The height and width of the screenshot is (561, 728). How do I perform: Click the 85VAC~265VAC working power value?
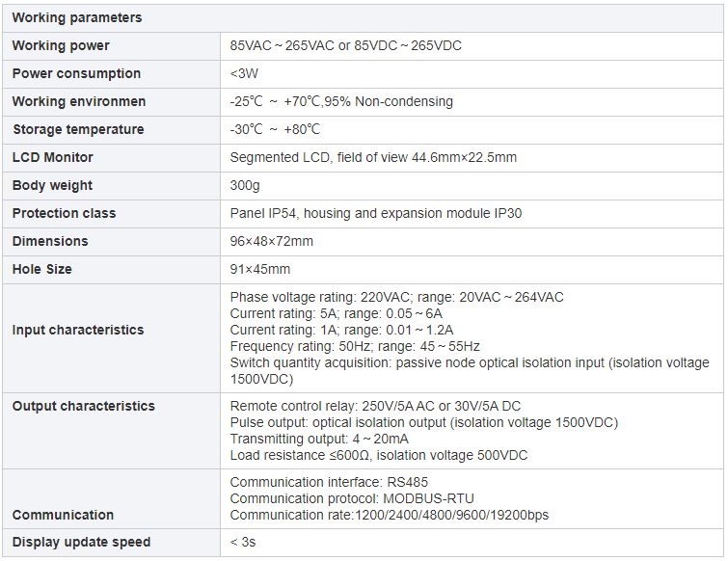tap(345, 46)
